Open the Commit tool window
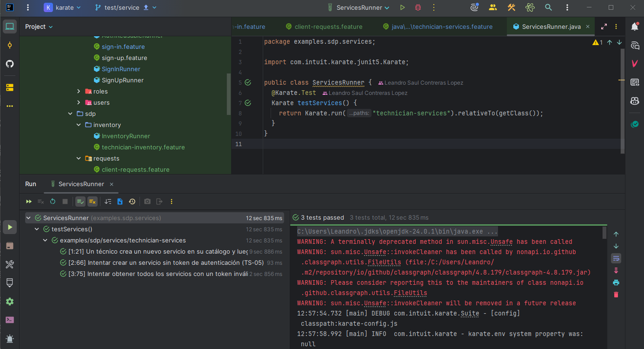Image resolution: width=644 pixels, height=349 pixels. (10, 45)
